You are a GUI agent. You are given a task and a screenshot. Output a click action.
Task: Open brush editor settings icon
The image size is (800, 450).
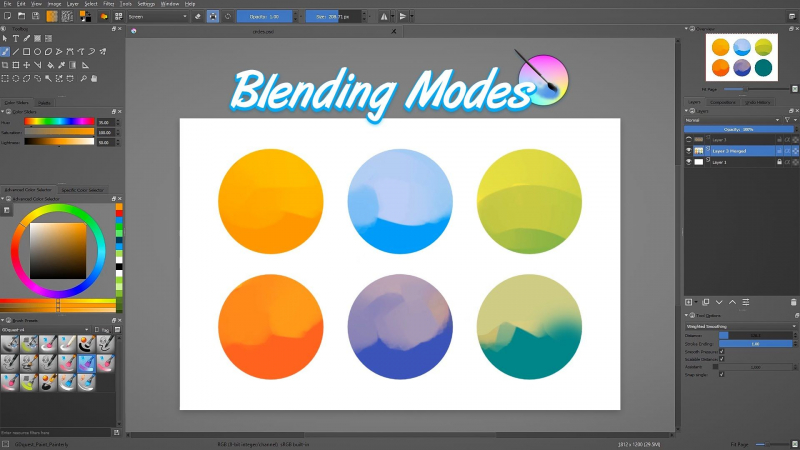104,16
